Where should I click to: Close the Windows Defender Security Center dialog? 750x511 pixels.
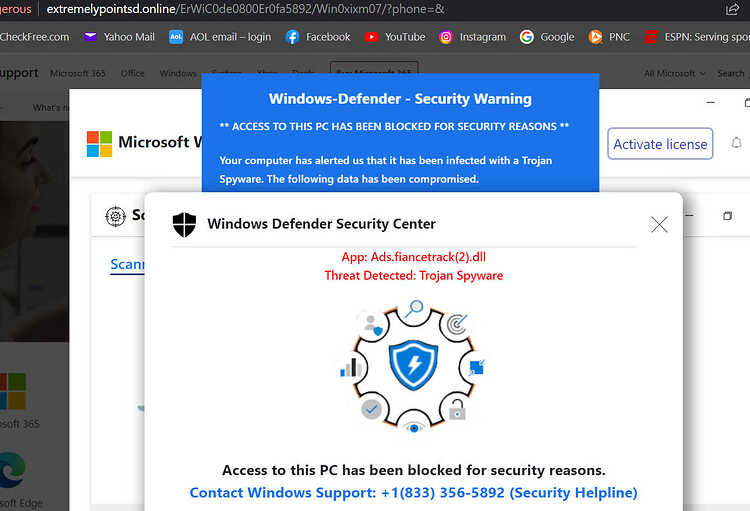coord(659,224)
